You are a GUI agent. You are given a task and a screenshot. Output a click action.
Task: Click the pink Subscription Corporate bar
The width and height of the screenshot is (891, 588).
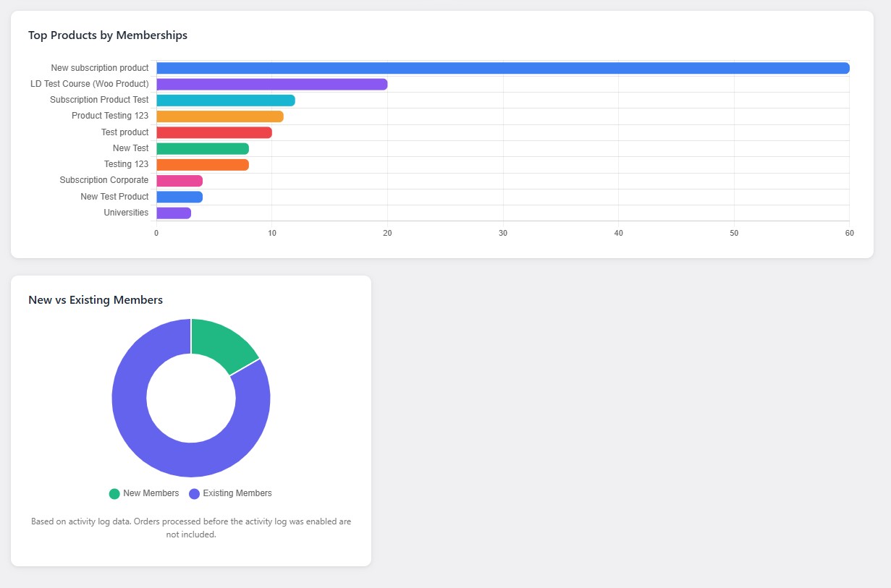coord(179,181)
